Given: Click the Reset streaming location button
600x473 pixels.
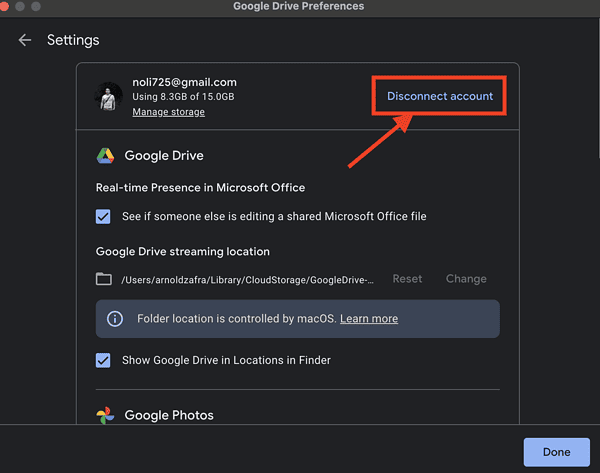Looking at the screenshot, I should pos(407,279).
